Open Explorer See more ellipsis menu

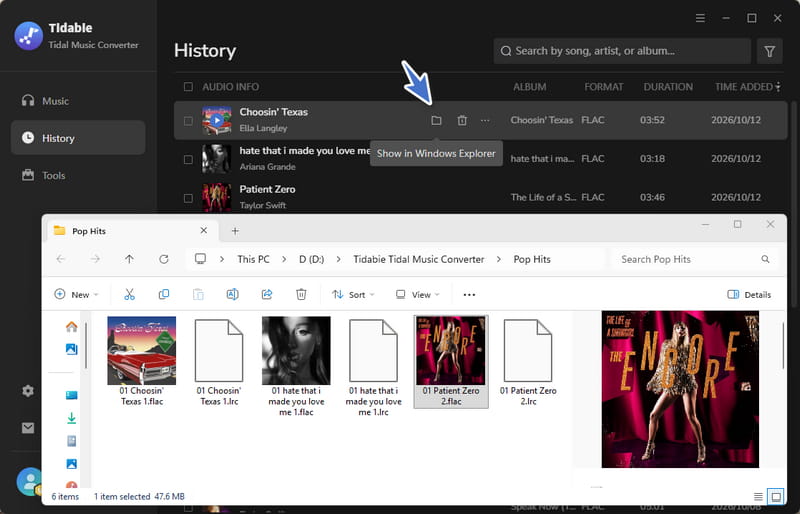click(x=469, y=295)
